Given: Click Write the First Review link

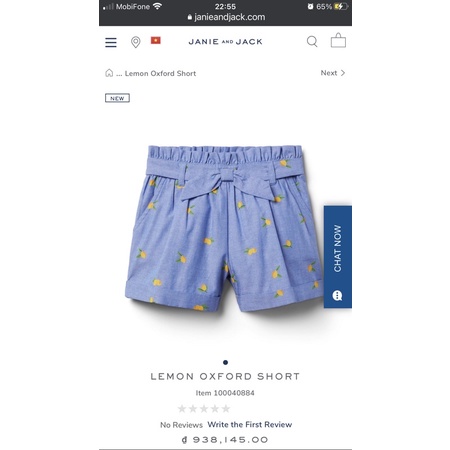Looking at the screenshot, I should coord(250,424).
